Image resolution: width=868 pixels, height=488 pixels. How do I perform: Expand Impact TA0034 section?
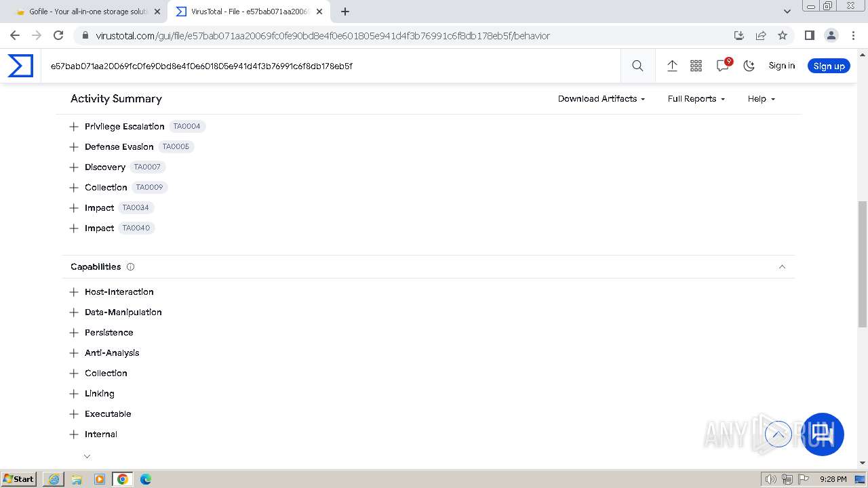coord(74,208)
